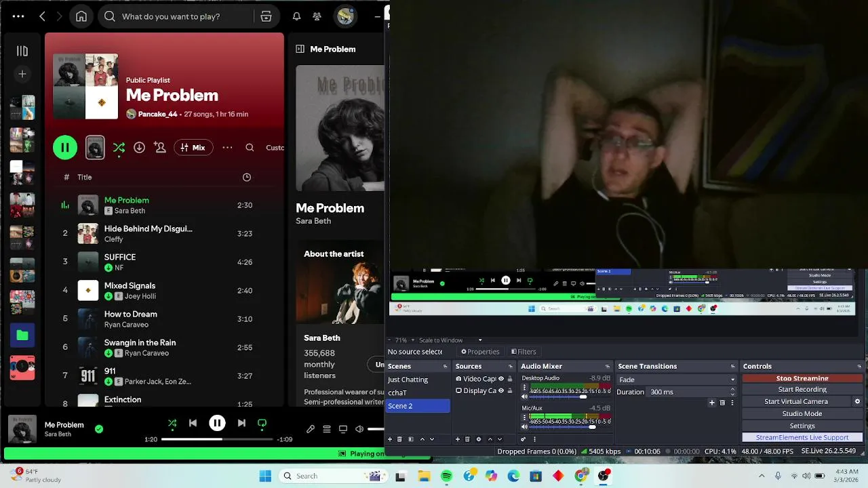Add a new source in OBS
The height and width of the screenshot is (488, 868).
point(458,439)
